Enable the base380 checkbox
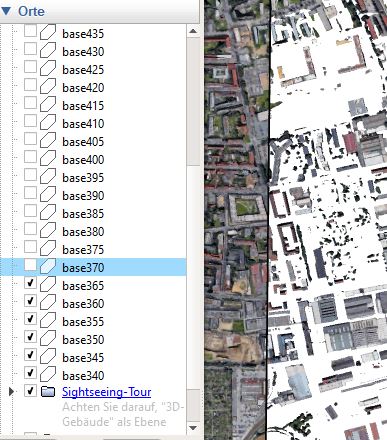 (30, 229)
